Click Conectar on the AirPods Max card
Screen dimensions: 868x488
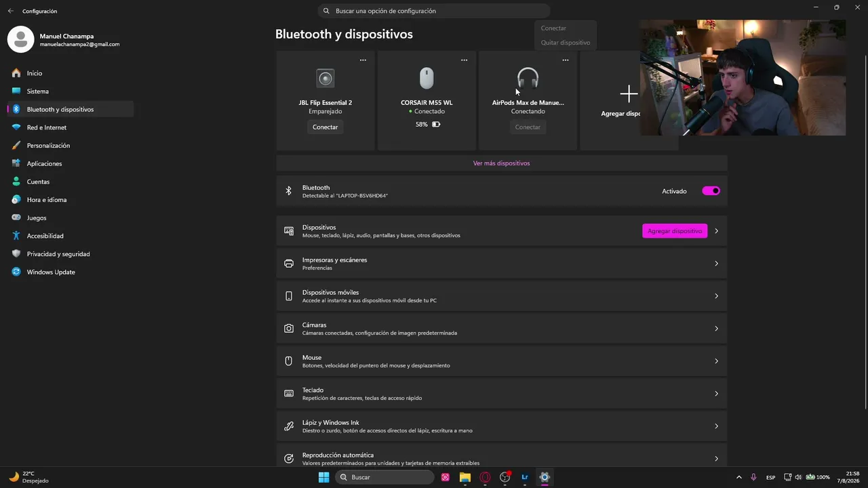coord(528,127)
